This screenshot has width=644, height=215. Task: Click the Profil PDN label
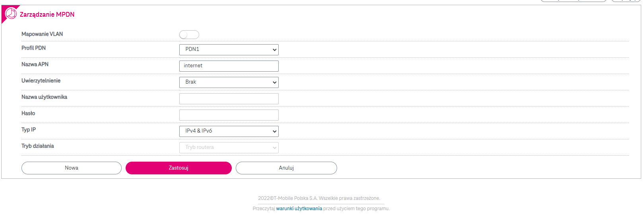[x=33, y=48]
